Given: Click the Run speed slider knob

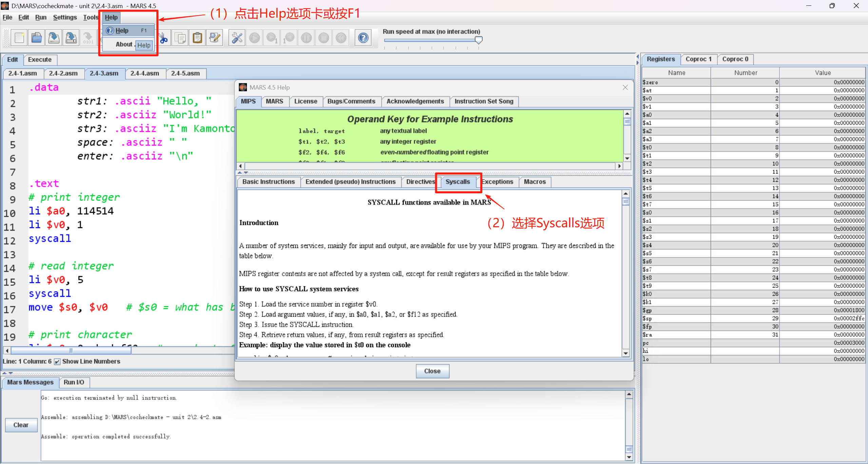Looking at the screenshot, I should pyautogui.click(x=478, y=40).
